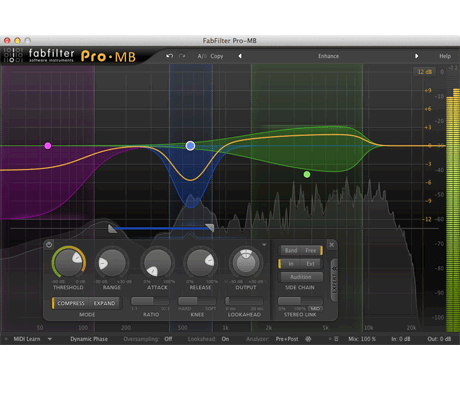Image resolution: width=460 pixels, height=416 pixels.
Task: Toggle the band bypass power button
Action: (x=49, y=245)
